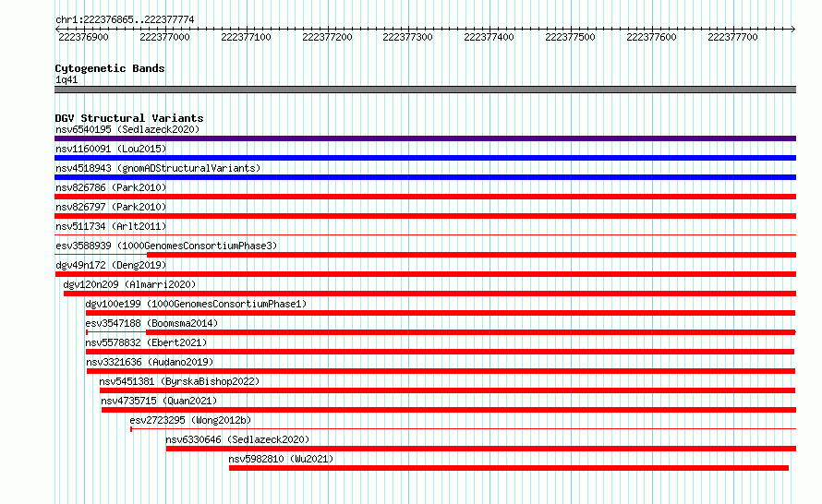Screen dimensions: 822x504
Task: Click ruler position 222377000
Action: tap(164, 37)
